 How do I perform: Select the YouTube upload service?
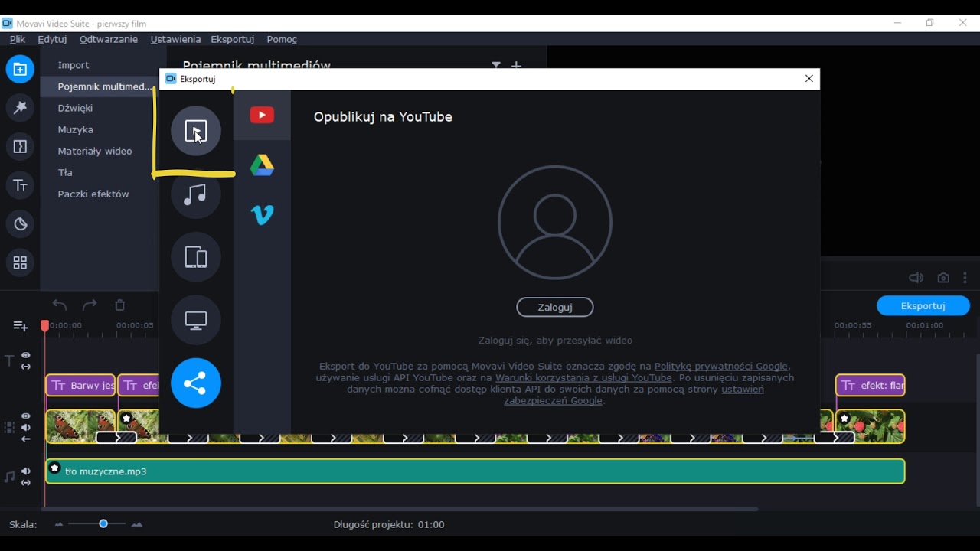point(262,115)
